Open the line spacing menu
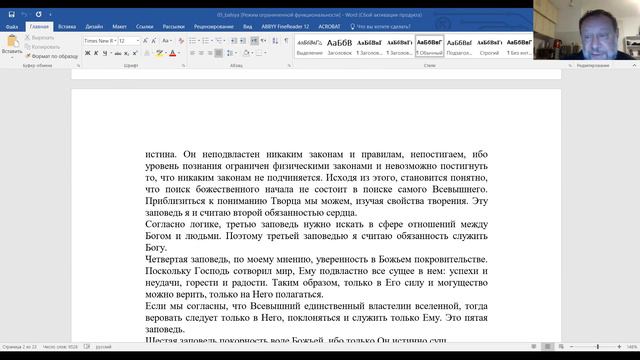 230,53
